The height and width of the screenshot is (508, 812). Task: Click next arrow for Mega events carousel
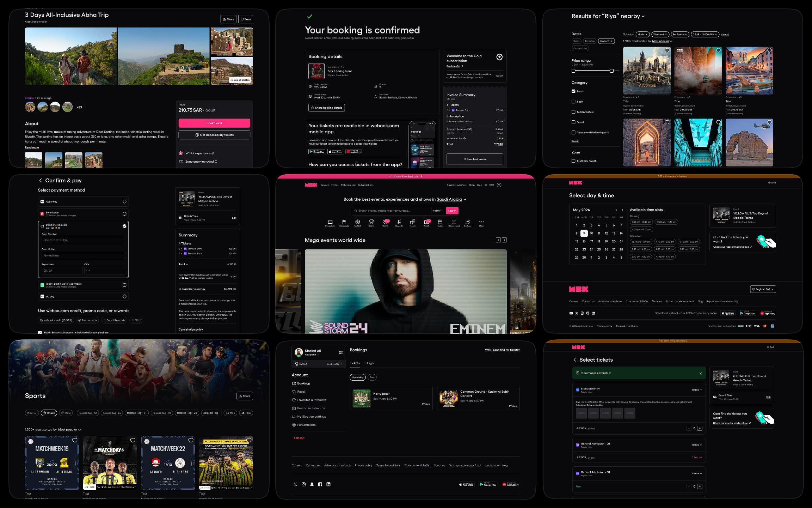[x=504, y=240]
